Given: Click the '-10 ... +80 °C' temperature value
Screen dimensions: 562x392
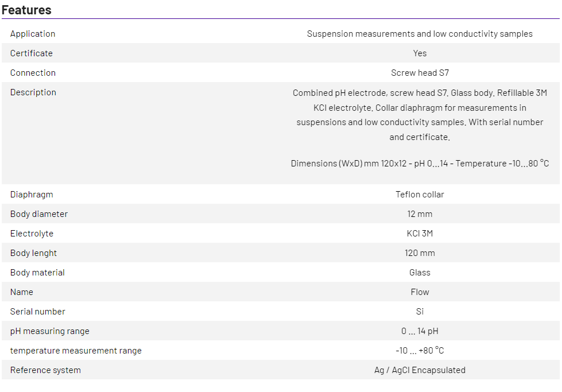Looking at the screenshot, I should (420, 351).
